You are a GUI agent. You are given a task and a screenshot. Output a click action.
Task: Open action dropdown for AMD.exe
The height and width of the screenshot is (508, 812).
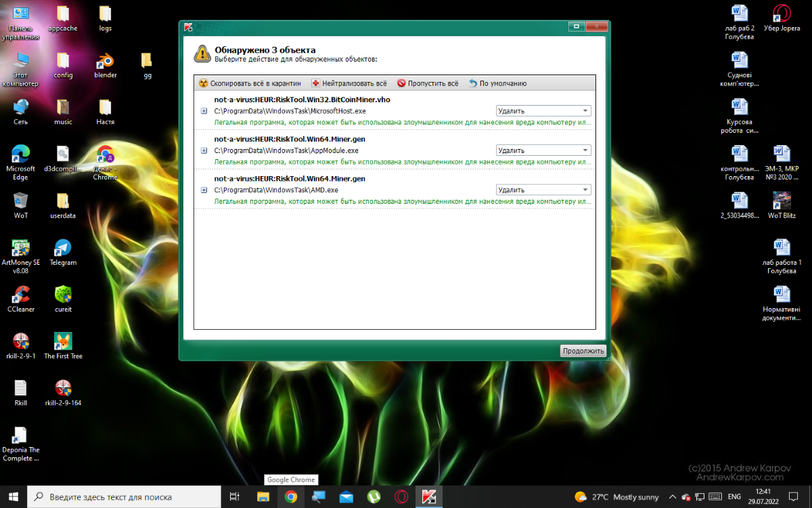coord(543,190)
